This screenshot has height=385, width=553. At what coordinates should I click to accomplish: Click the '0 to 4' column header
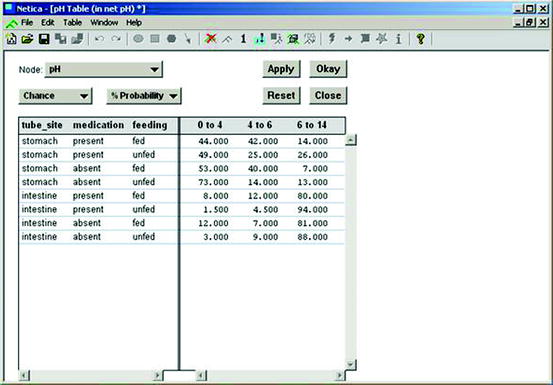click(210, 125)
